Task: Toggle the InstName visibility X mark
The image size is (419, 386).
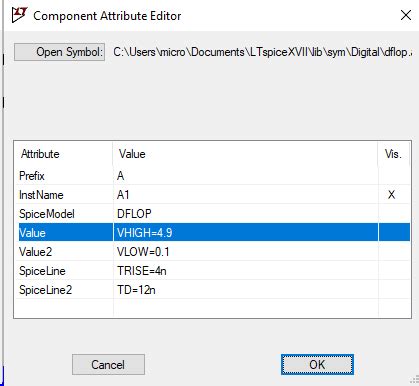Action: (392, 195)
